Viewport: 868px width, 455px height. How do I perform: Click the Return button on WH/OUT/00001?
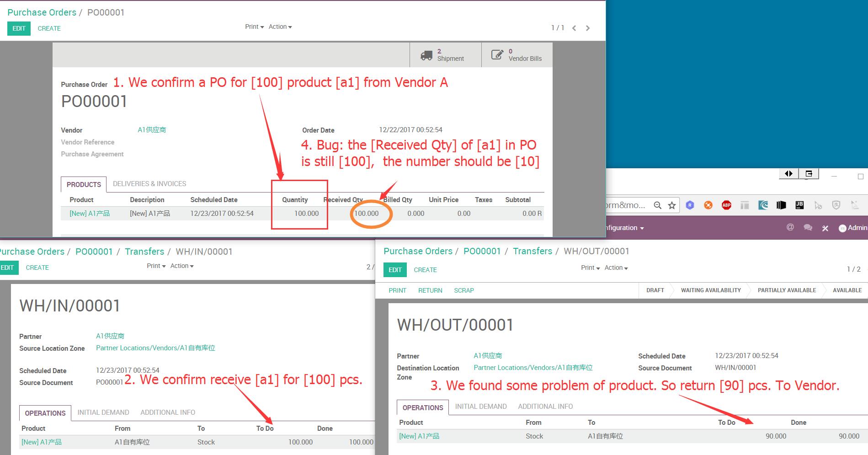430,290
